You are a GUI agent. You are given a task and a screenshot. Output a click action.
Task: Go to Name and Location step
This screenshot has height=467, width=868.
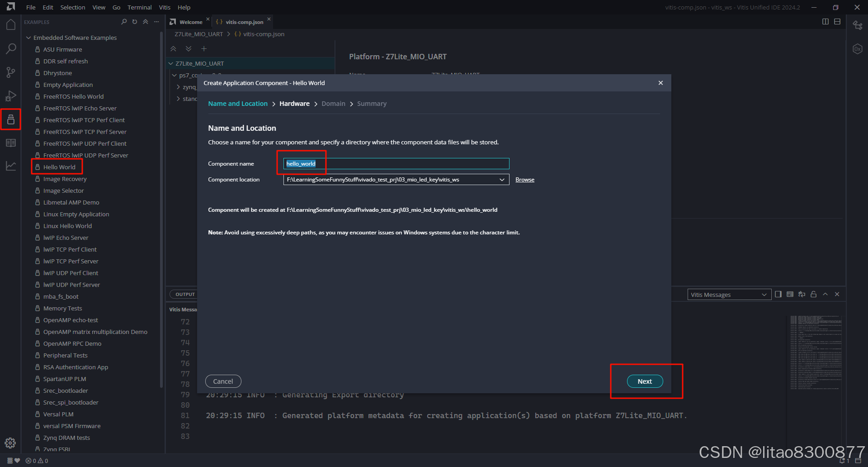(x=238, y=104)
